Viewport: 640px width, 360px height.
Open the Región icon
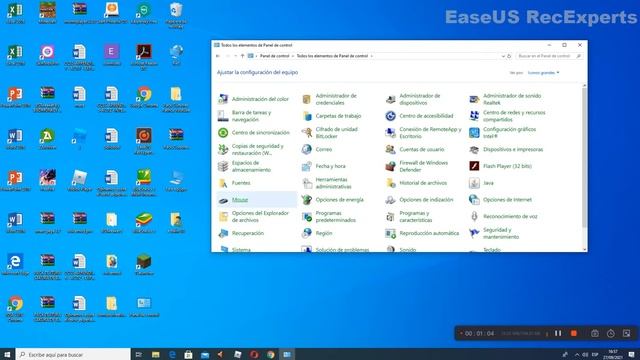click(307, 233)
